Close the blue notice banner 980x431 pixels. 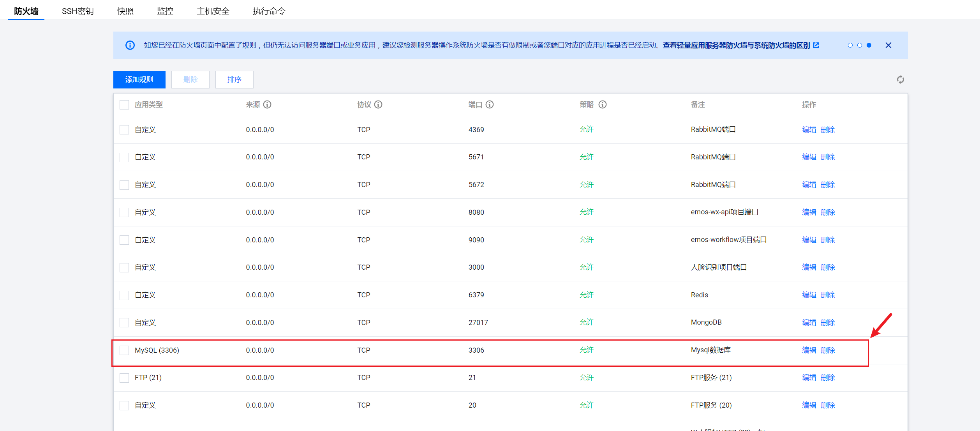pos(888,45)
